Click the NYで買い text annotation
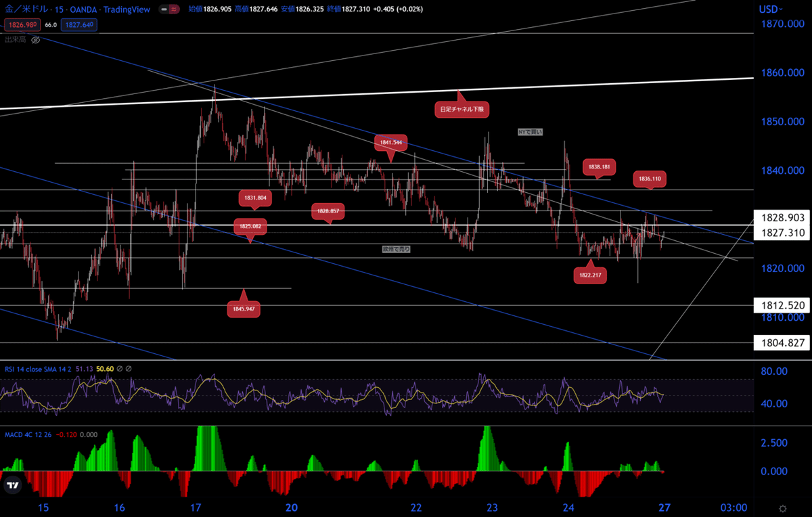 (x=530, y=132)
